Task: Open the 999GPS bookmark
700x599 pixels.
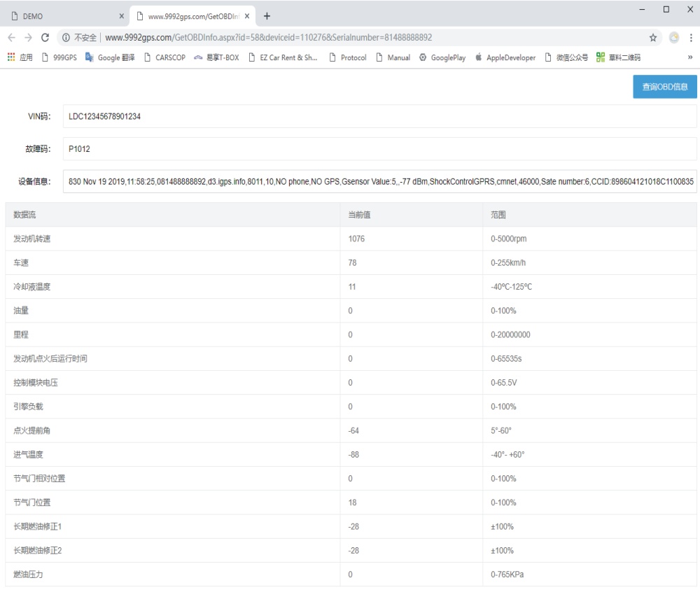Action: 59,57
